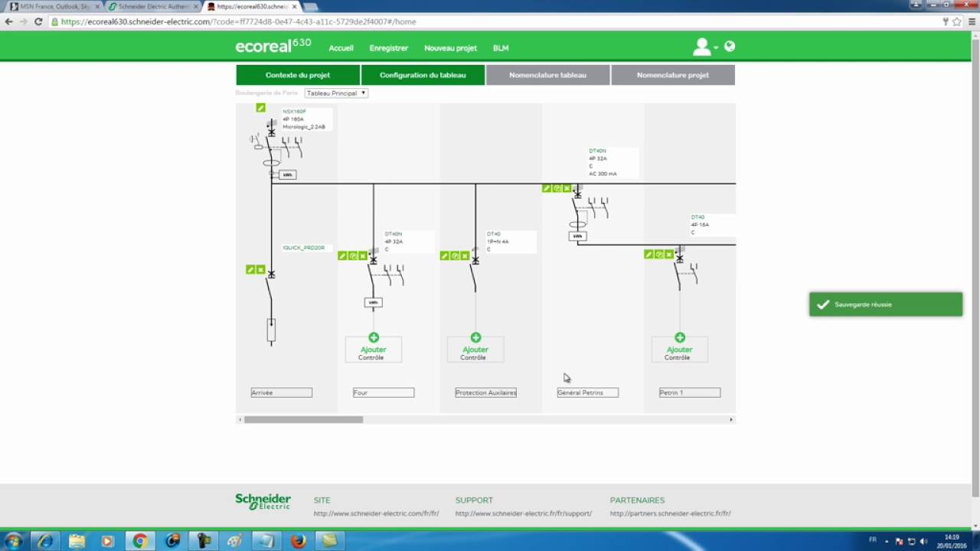This screenshot has height=551, width=980.
Task: Open the BLM menu item
Action: [x=501, y=47]
